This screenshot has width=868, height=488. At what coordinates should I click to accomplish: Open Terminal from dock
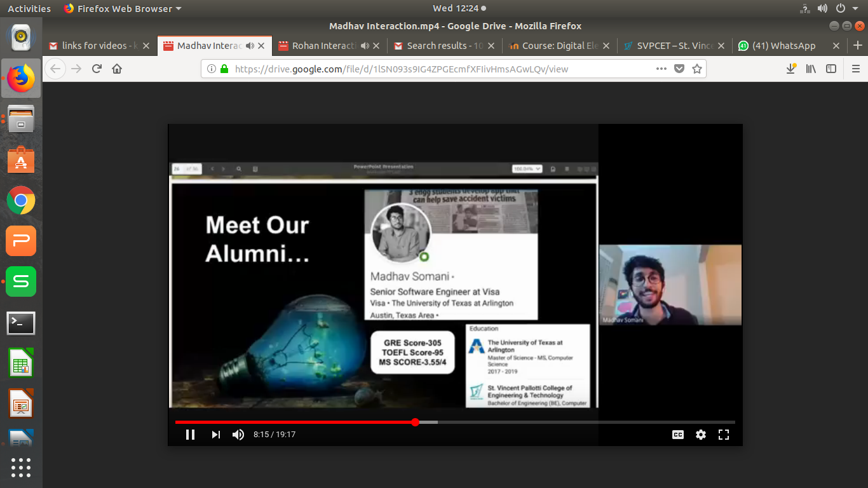(x=21, y=323)
